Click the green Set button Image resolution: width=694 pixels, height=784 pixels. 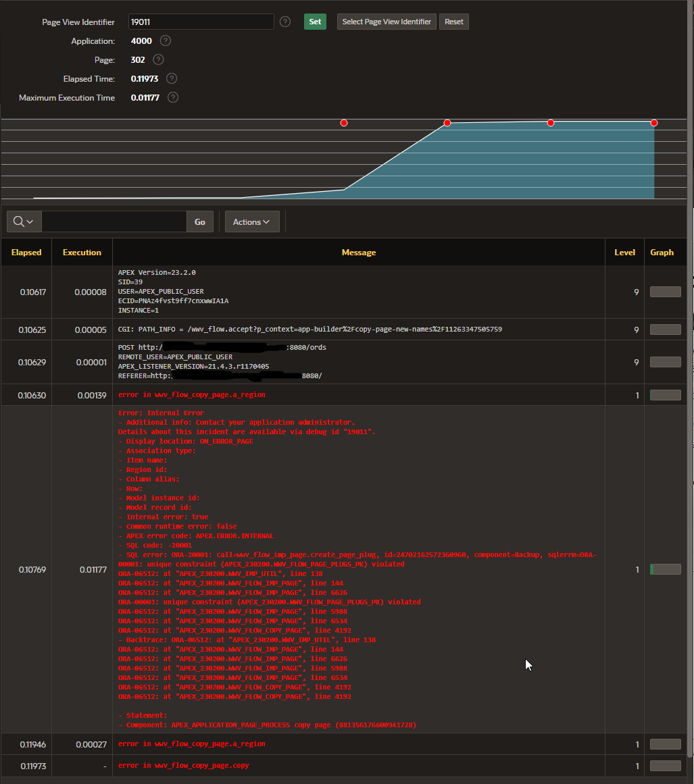(x=315, y=22)
